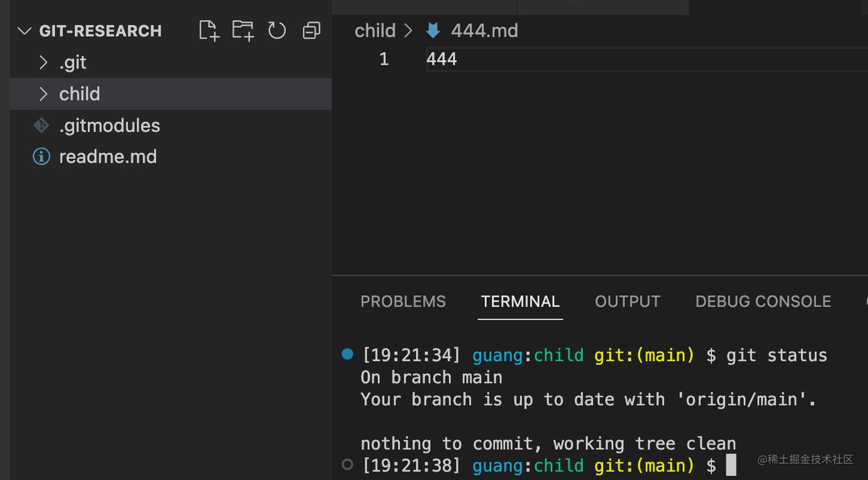Click the blue unread dot next to terminal command
Screen dimensions: 868x480
347,354
